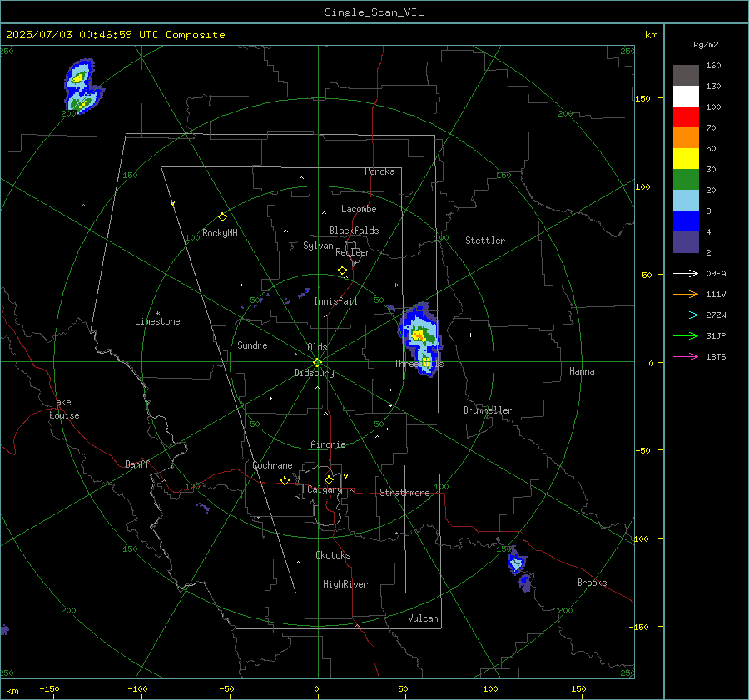
Task: Click the white plus marker east of Threehills
Action: pos(470,335)
